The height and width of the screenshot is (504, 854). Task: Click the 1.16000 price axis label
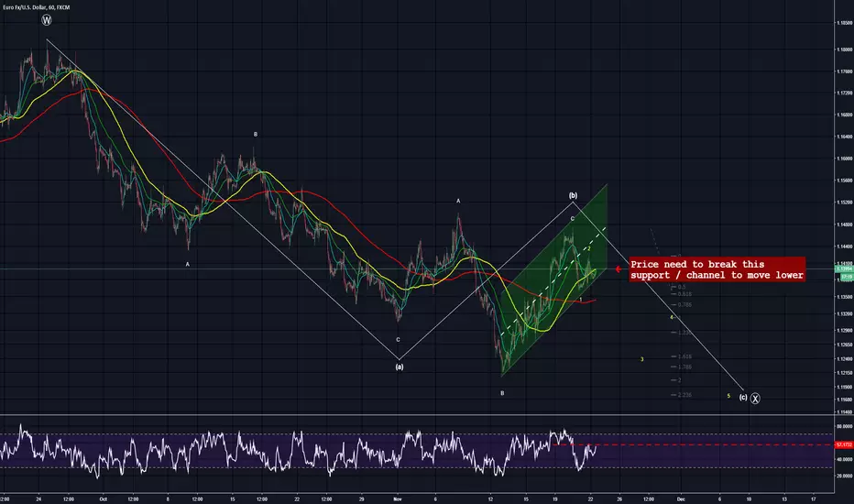pos(844,159)
